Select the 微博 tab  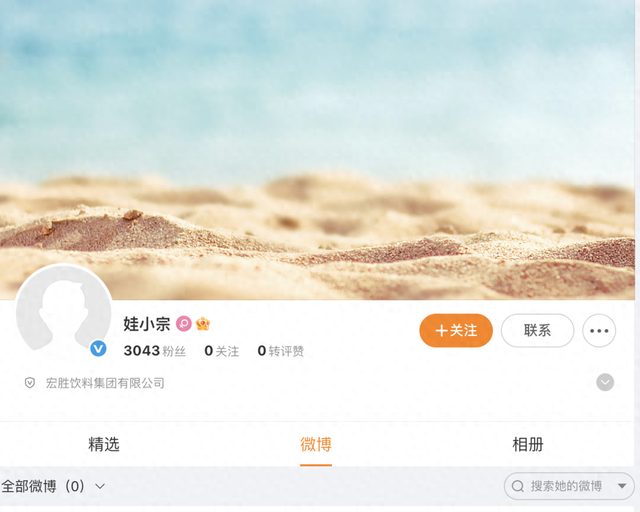[316, 444]
